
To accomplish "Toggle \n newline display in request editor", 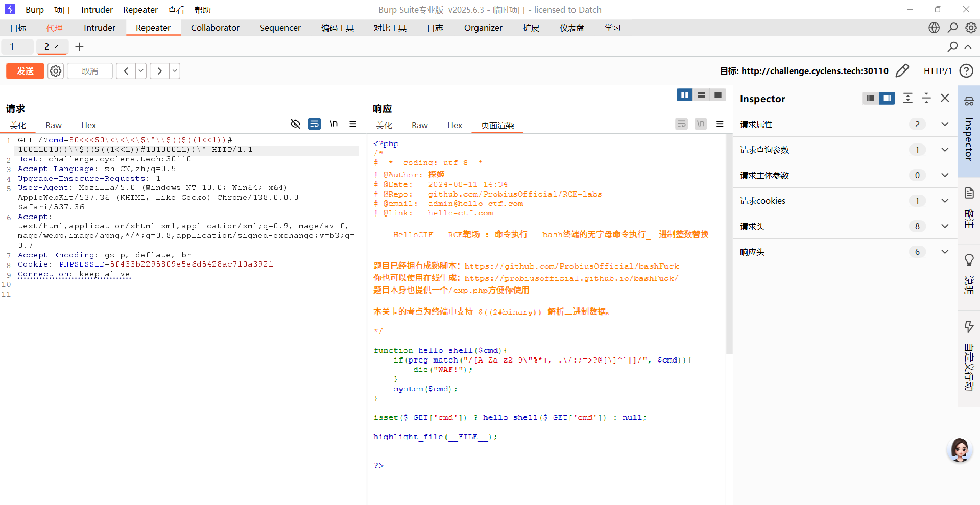I will [333, 124].
